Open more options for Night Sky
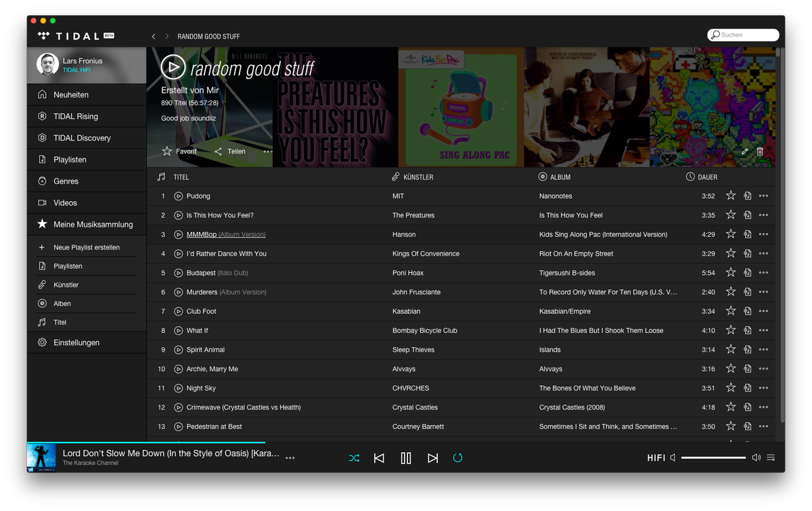812x511 pixels. click(763, 388)
